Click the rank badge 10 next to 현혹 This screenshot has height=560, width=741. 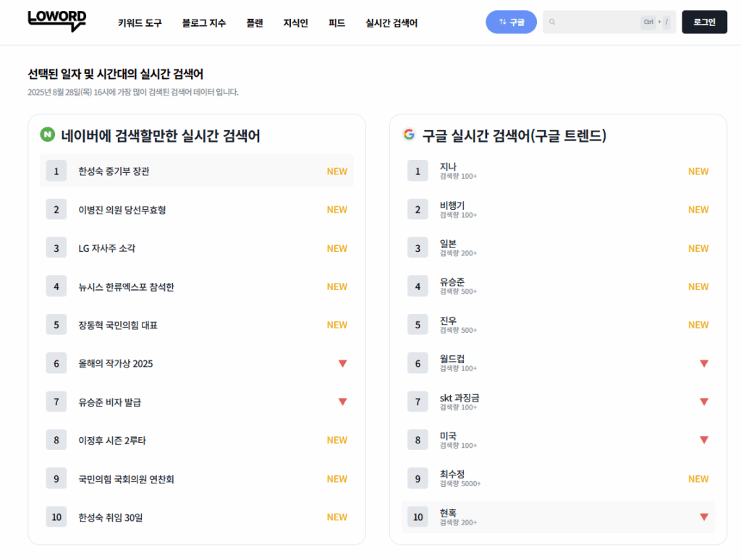tap(418, 517)
